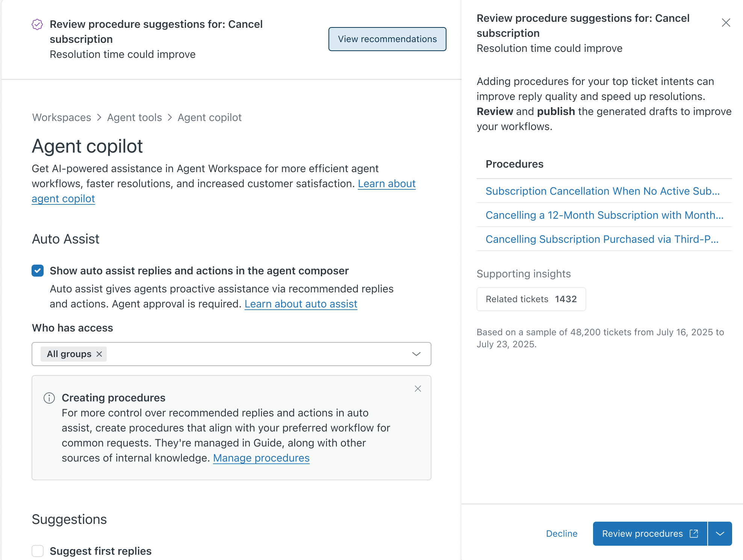Viewport: 743px width, 560px height.
Task: Open Cancelling Subscription Purchased via Third-P procedure
Action: point(602,239)
